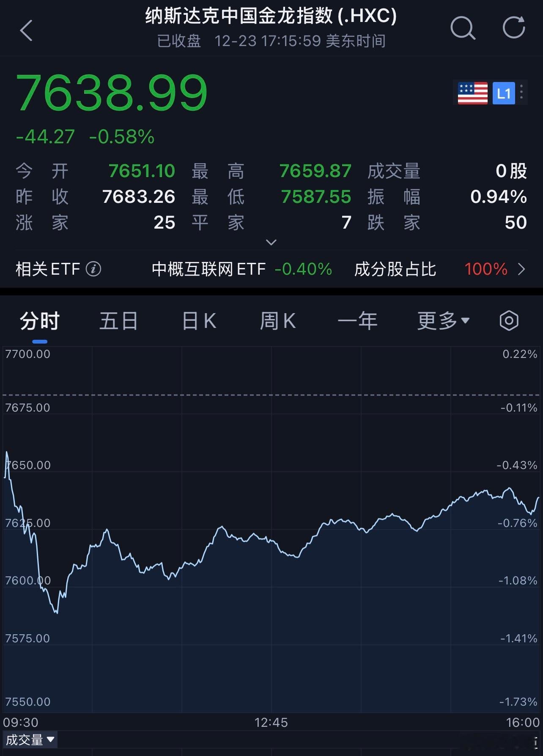This screenshot has height=756, width=543.
Task: Tap the -0.40% ETF change value
Action: (303, 269)
